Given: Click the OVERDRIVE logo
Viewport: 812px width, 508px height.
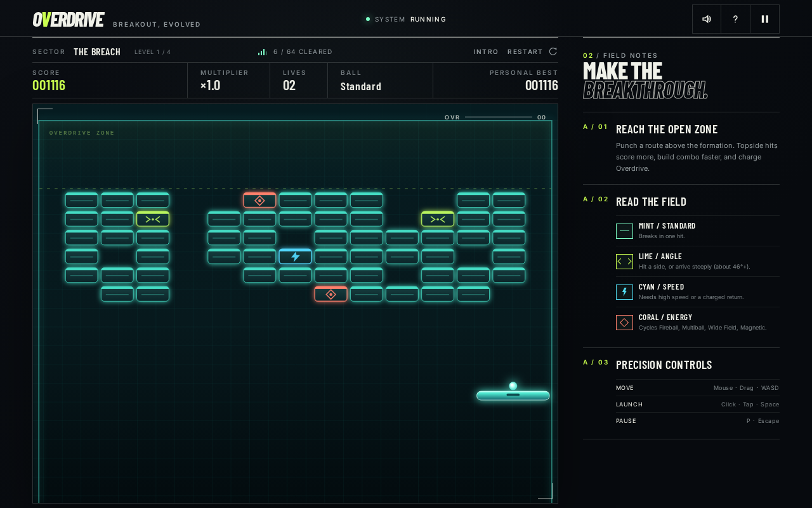Looking at the screenshot, I should (69, 20).
